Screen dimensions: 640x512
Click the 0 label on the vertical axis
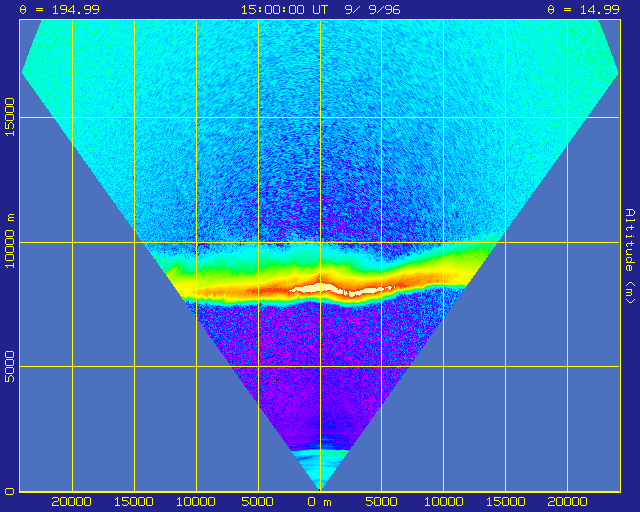pos(9,491)
